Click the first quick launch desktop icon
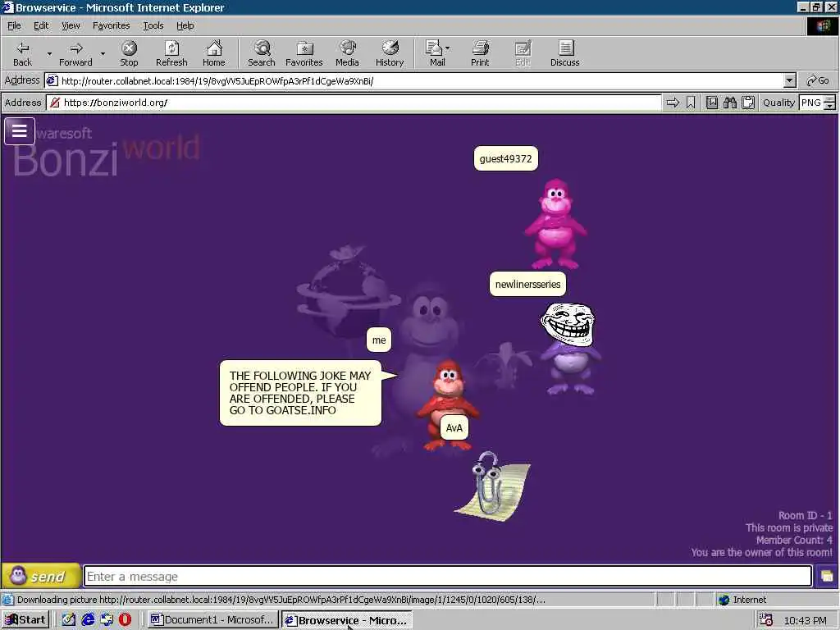Viewport: 840px width, 630px height. point(69,619)
